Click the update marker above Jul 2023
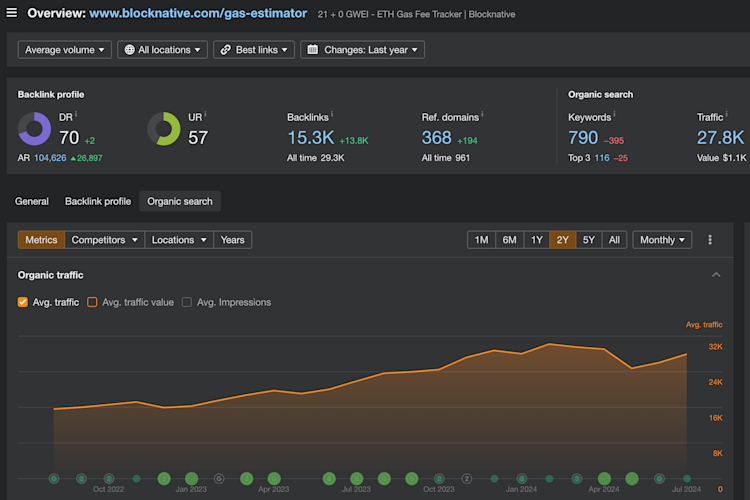 (x=356, y=478)
